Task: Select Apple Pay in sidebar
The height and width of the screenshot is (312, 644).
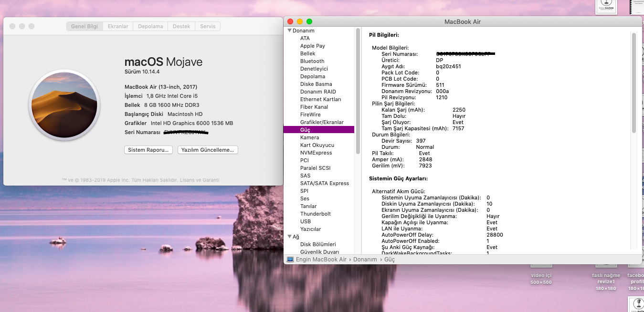Action: click(313, 46)
